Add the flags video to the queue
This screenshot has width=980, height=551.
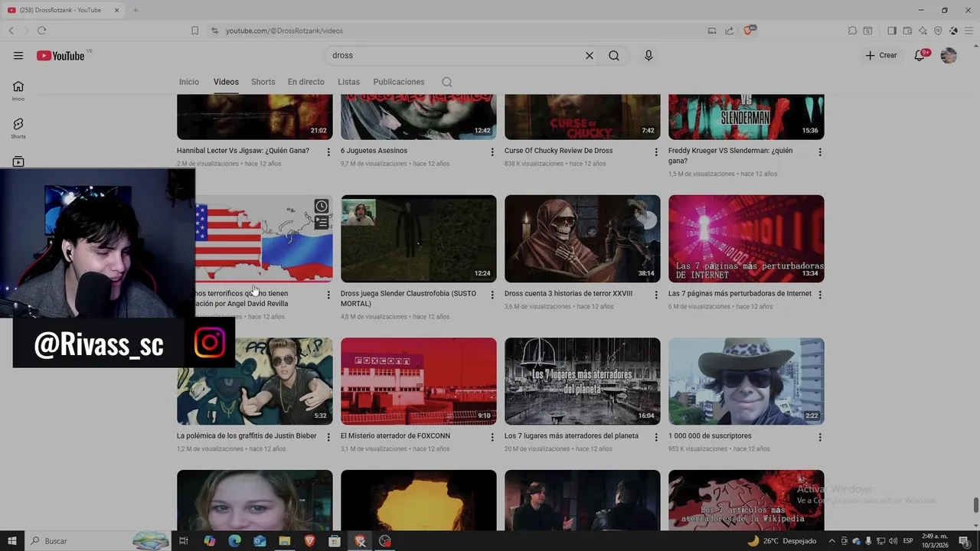click(322, 223)
